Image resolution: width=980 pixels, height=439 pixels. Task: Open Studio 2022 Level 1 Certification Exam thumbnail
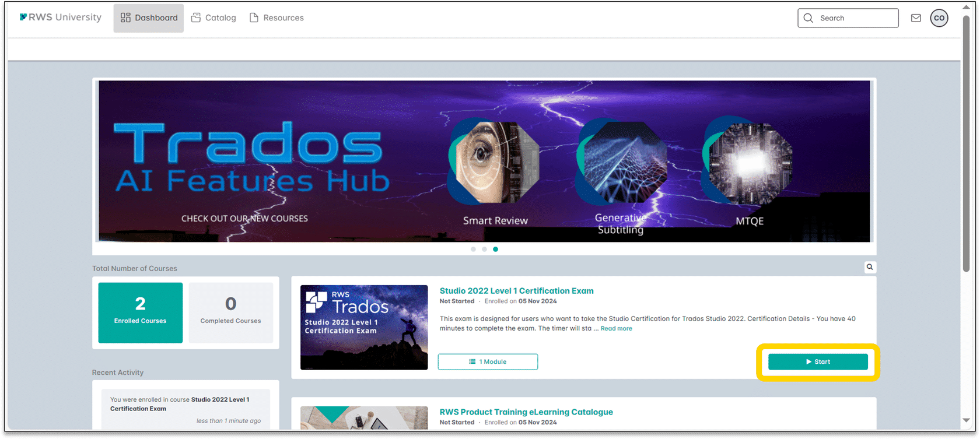tap(364, 327)
